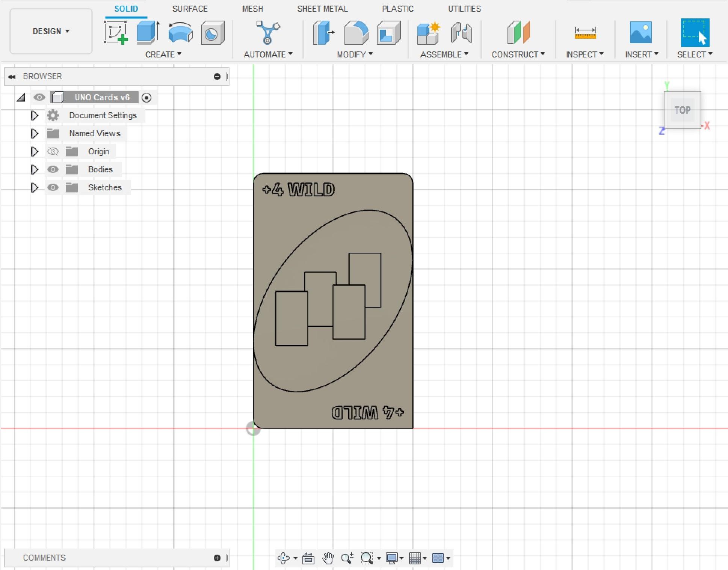
Task: Click the TOP face of view cube
Action: 682,110
